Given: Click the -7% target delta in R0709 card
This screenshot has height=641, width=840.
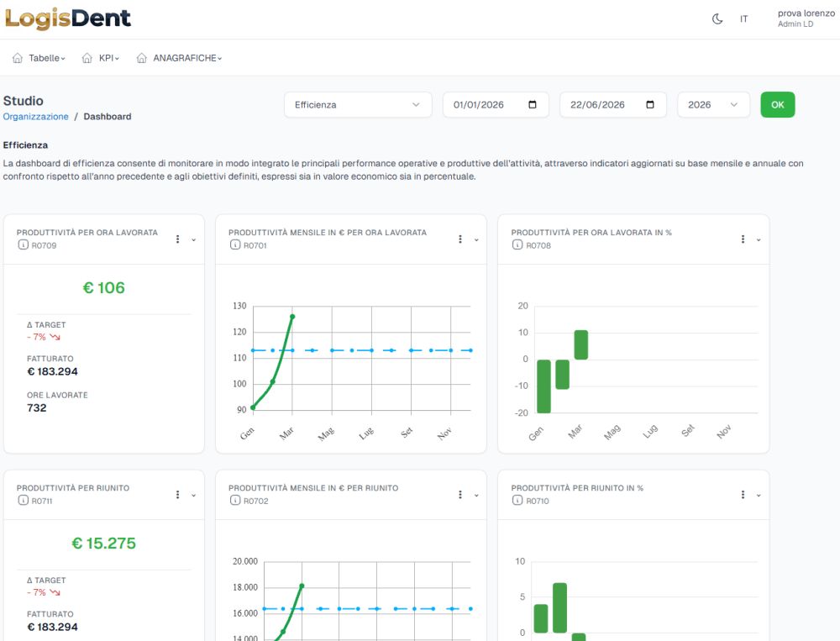Looking at the screenshot, I should [x=44, y=337].
